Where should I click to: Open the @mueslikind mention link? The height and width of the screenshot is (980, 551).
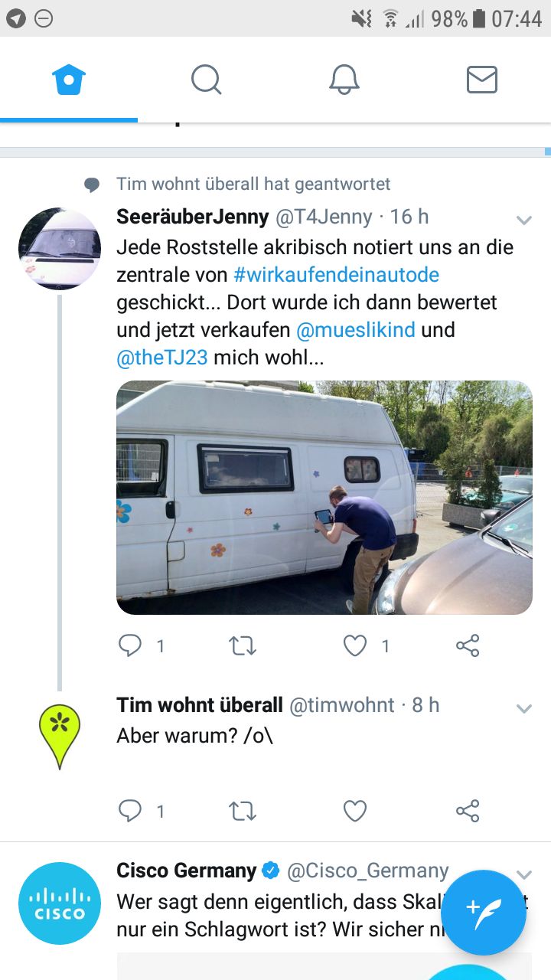(x=355, y=330)
